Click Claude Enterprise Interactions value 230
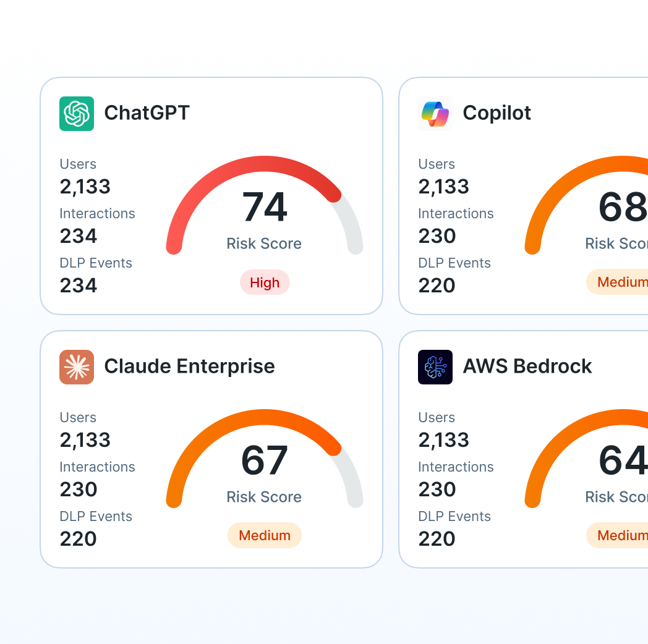The width and height of the screenshot is (648, 644). point(78,489)
